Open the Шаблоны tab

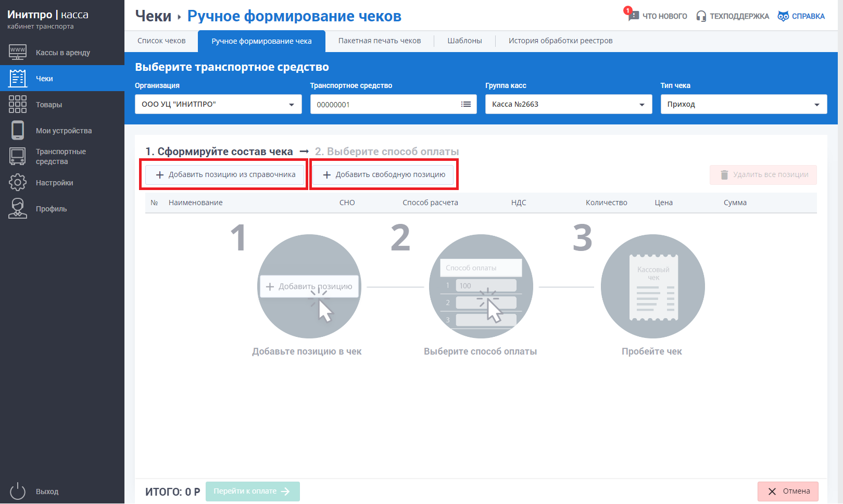(464, 41)
